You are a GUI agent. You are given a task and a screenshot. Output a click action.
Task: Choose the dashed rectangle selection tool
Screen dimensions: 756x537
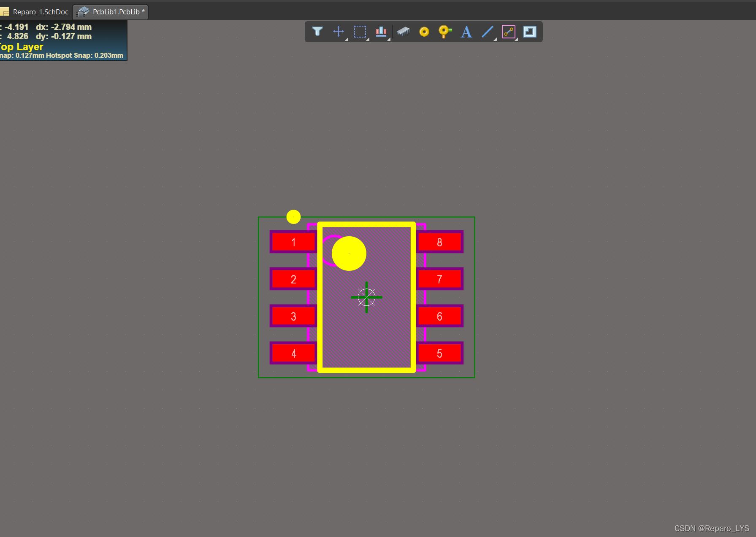tap(360, 32)
